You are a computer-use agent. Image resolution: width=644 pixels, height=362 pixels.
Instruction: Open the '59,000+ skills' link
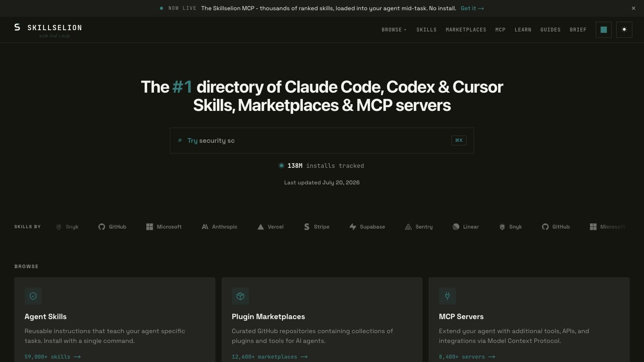pos(53,357)
